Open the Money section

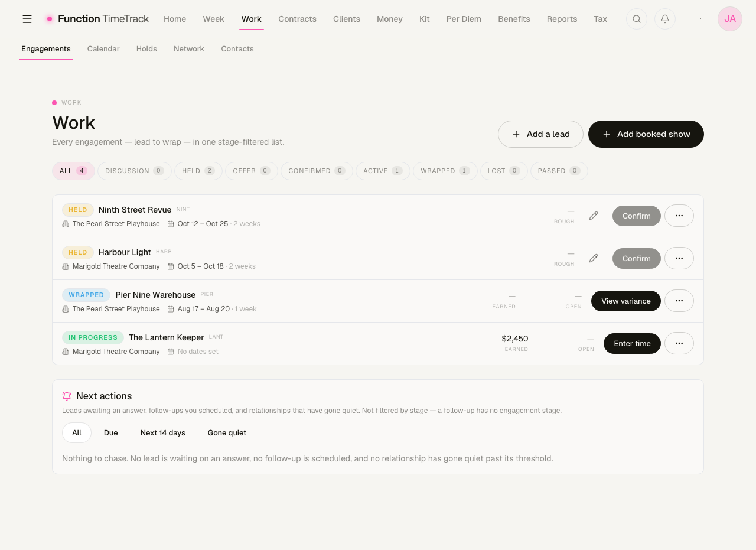(390, 19)
